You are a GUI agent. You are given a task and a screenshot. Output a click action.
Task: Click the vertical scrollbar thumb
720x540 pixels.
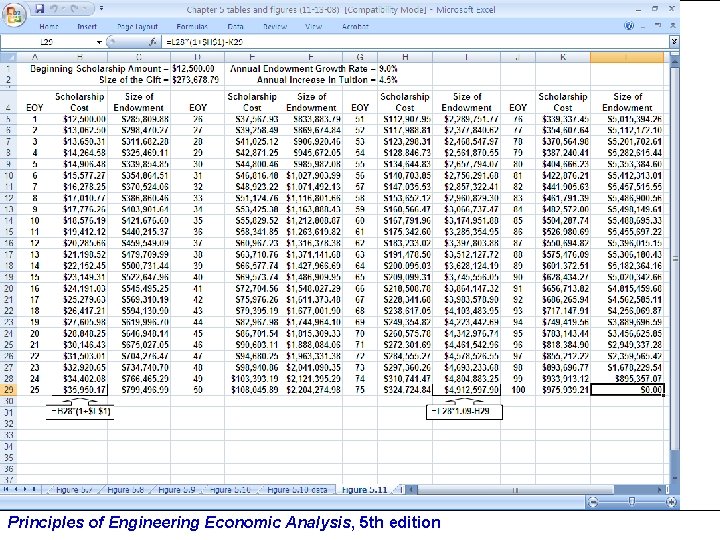point(675,259)
